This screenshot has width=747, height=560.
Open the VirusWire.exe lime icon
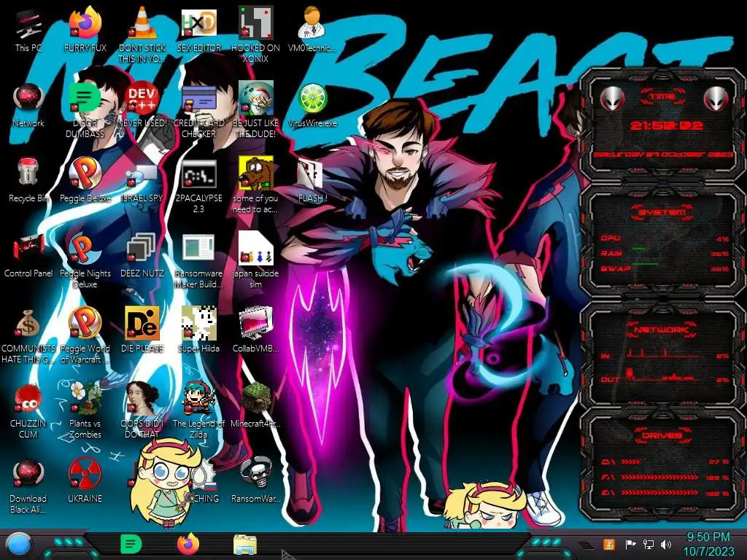tap(312, 106)
